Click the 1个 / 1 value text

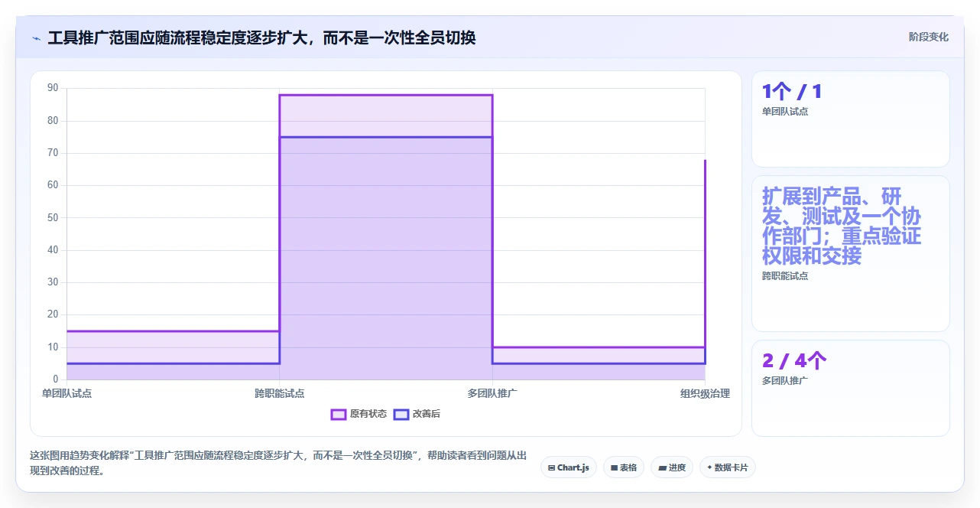click(792, 92)
